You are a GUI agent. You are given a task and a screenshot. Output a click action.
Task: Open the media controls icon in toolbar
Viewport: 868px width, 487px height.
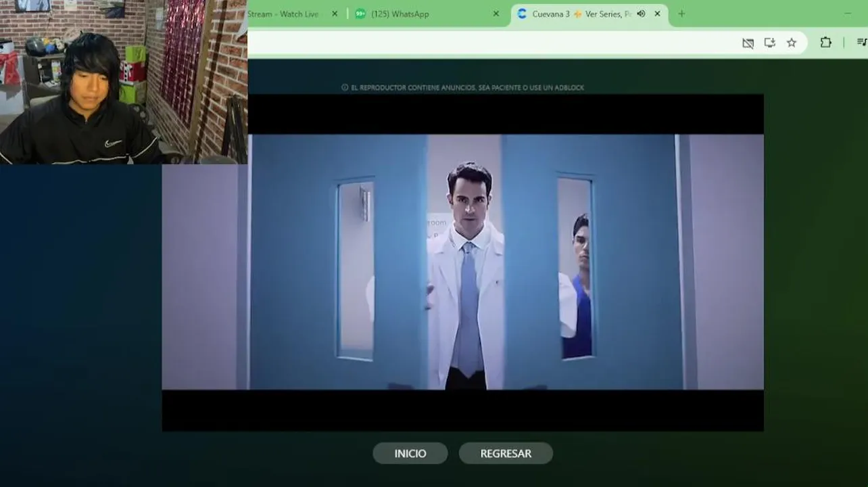tap(862, 43)
